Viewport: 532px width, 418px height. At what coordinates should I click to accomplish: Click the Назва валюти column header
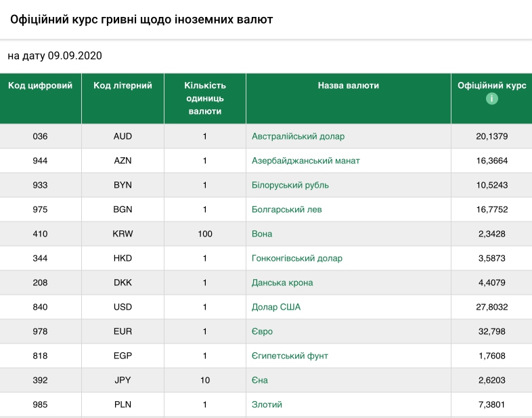pyautogui.click(x=348, y=86)
